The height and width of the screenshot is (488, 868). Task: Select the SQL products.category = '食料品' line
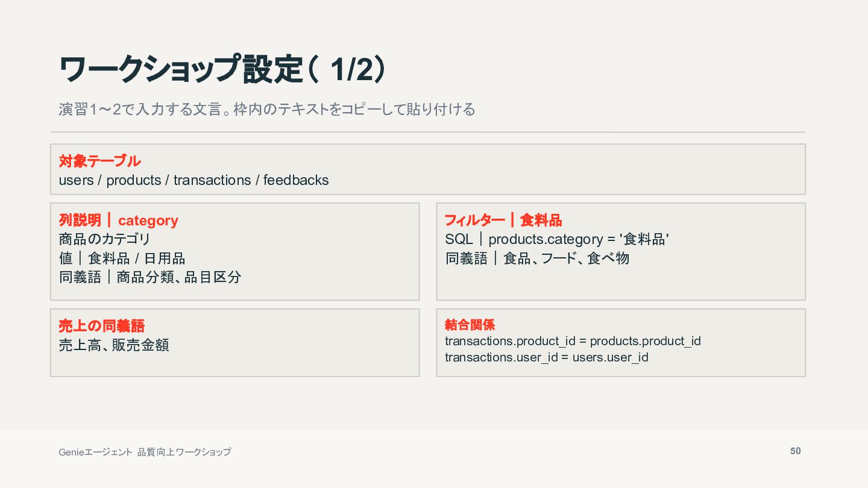coord(557,239)
